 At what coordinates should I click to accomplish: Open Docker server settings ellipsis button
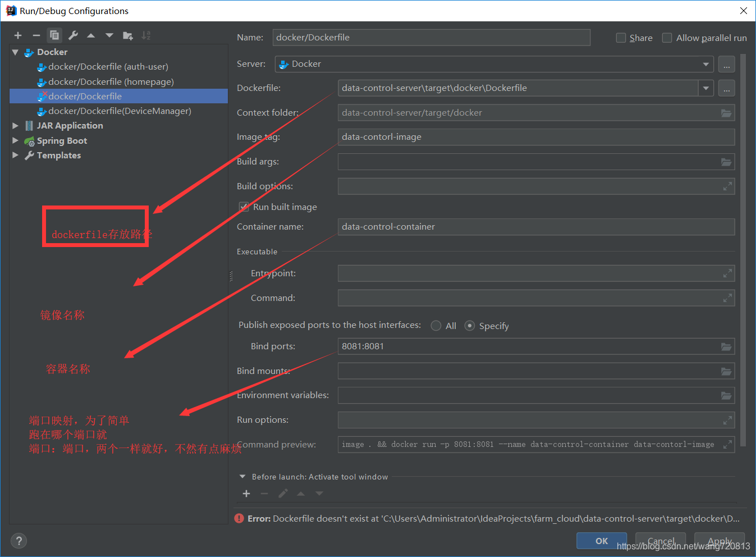pos(726,64)
